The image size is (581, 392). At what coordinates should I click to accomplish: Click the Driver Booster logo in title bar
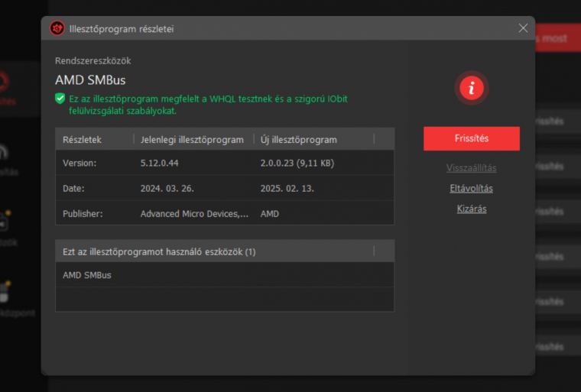(x=57, y=28)
